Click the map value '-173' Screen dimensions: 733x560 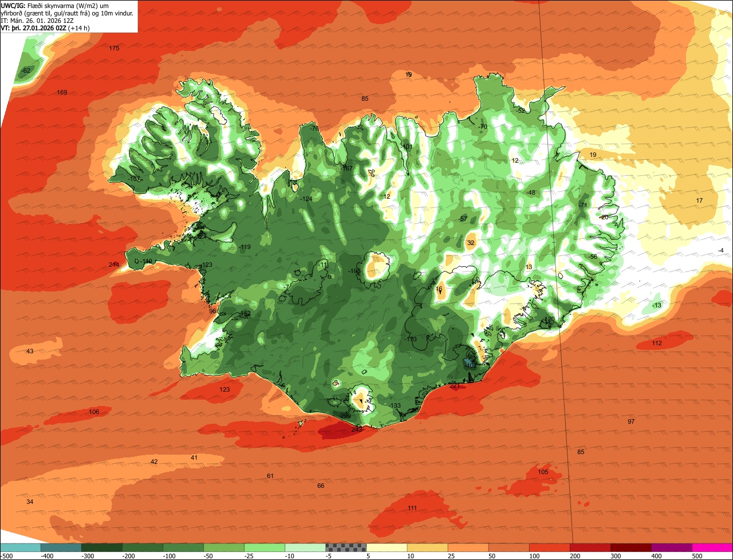click(410, 339)
